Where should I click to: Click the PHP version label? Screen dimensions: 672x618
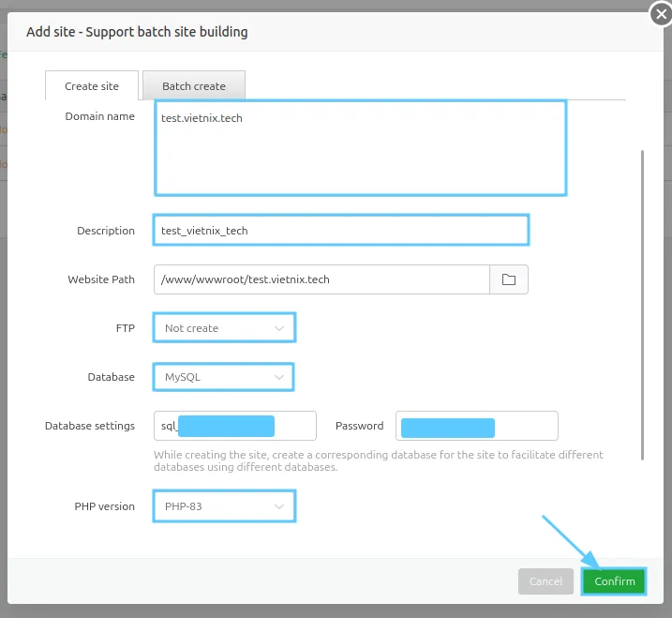tap(105, 506)
